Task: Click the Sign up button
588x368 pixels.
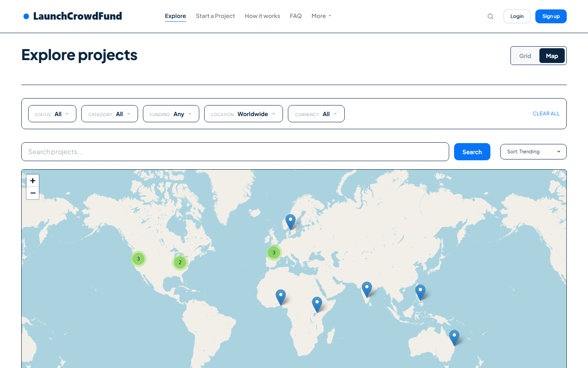Action: [551, 16]
